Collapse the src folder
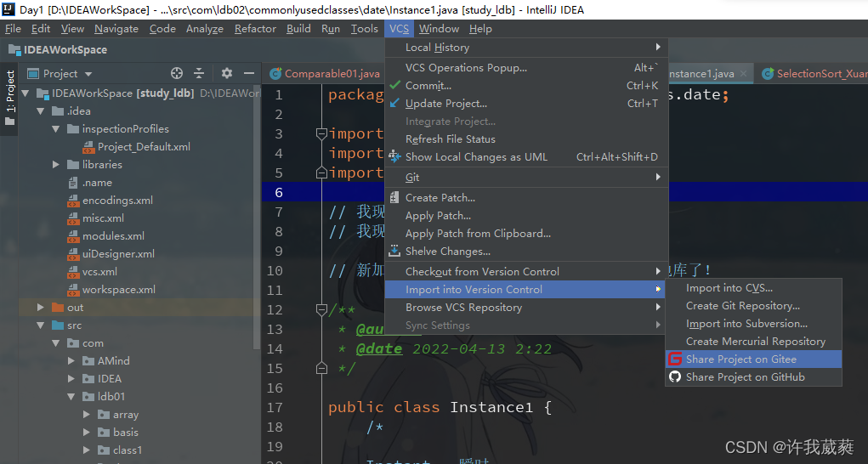Viewport: 868px width, 464px height. pos(41,325)
